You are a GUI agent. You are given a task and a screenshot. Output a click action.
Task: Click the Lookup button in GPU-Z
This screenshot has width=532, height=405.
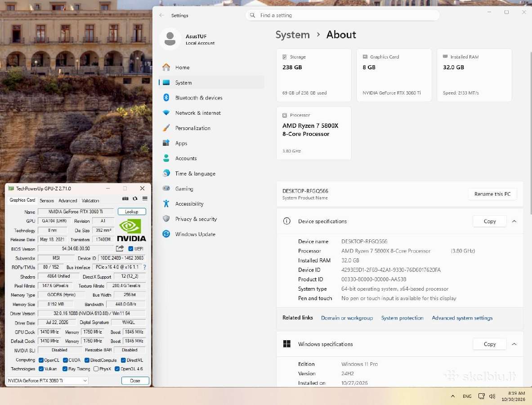point(132,211)
